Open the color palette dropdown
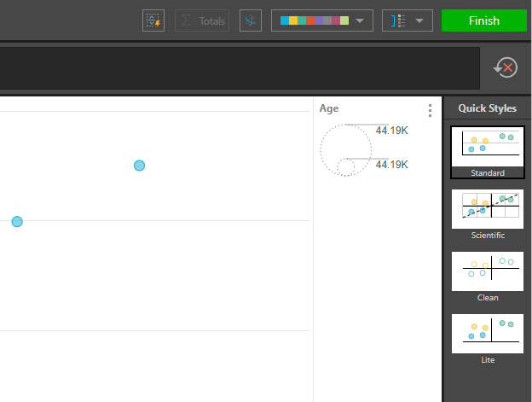The height and width of the screenshot is (402, 532). click(x=322, y=20)
